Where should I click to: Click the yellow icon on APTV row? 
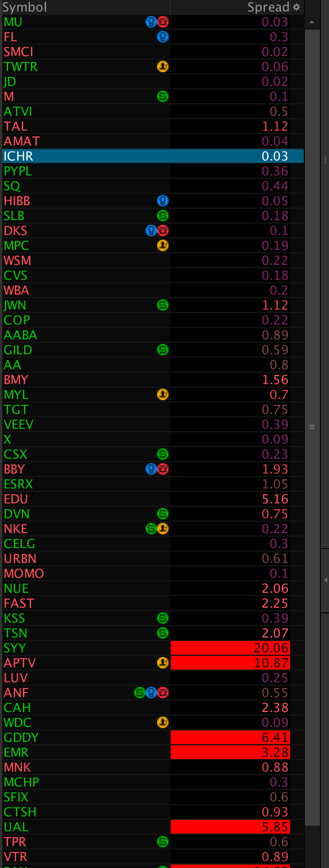[163, 663]
